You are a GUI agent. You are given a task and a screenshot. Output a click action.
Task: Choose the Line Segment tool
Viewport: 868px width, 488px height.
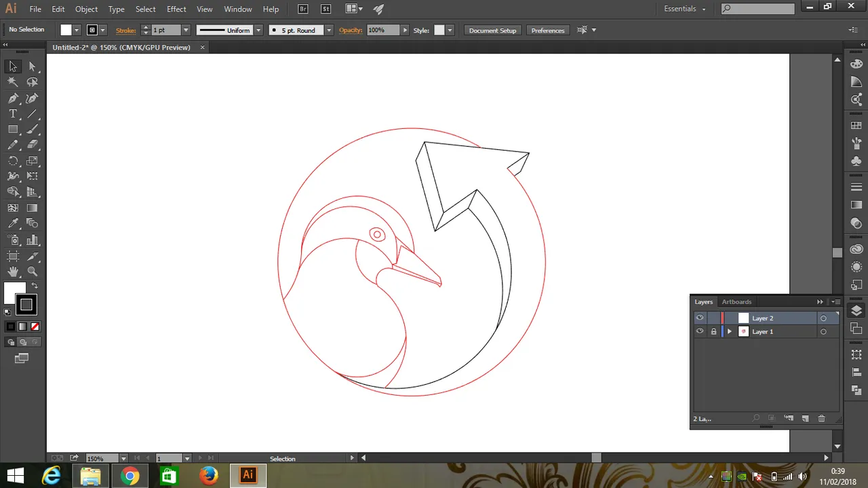tap(32, 114)
